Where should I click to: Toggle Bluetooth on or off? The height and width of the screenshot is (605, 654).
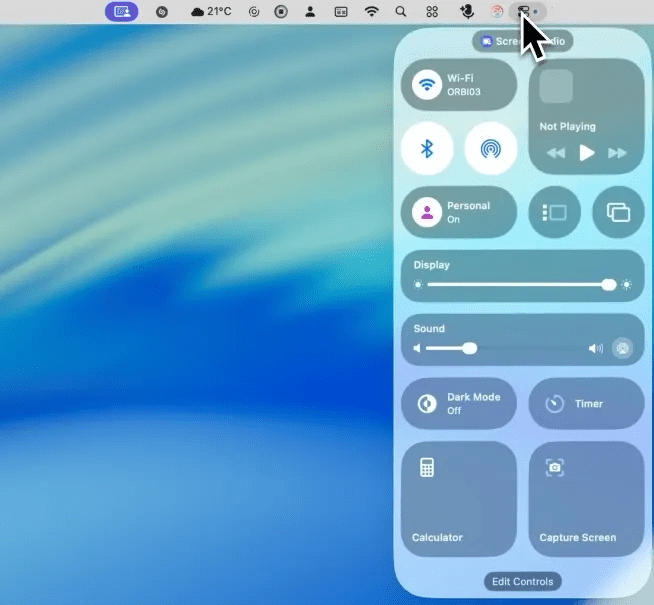pyautogui.click(x=426, y=149)
